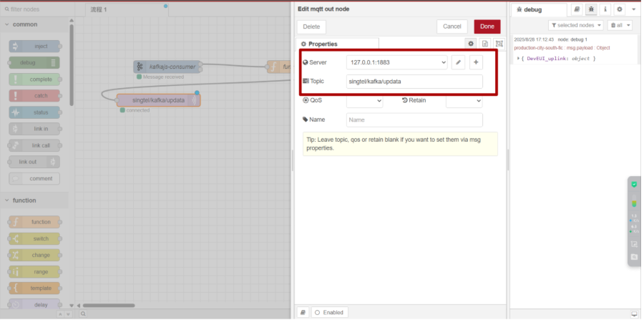Click the node help book icon in footer
This screenshot has height=320, width=644.
pos(303,313)
